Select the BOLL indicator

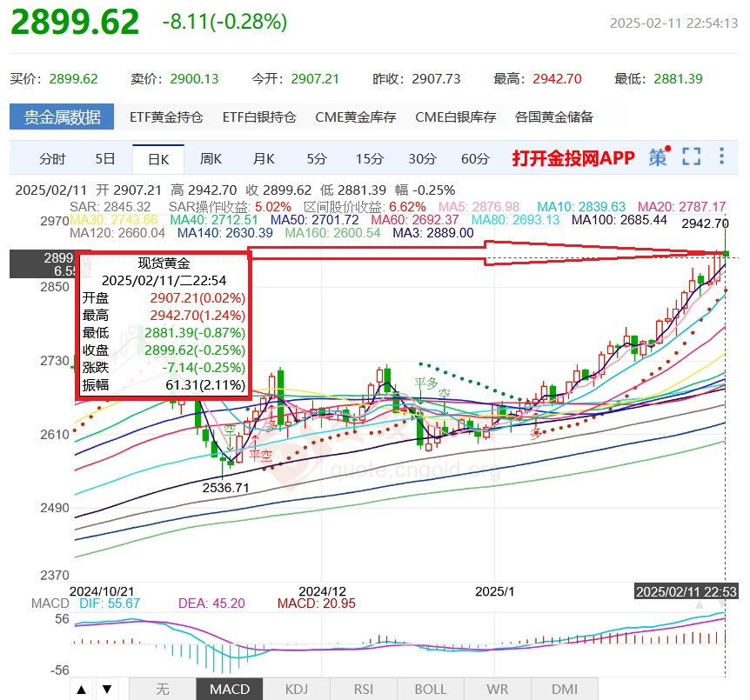[x=430, y=688]
